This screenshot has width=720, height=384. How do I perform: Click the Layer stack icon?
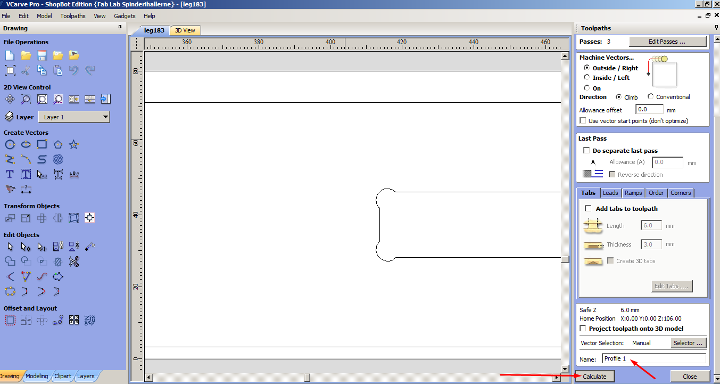(x=9, y=117)
